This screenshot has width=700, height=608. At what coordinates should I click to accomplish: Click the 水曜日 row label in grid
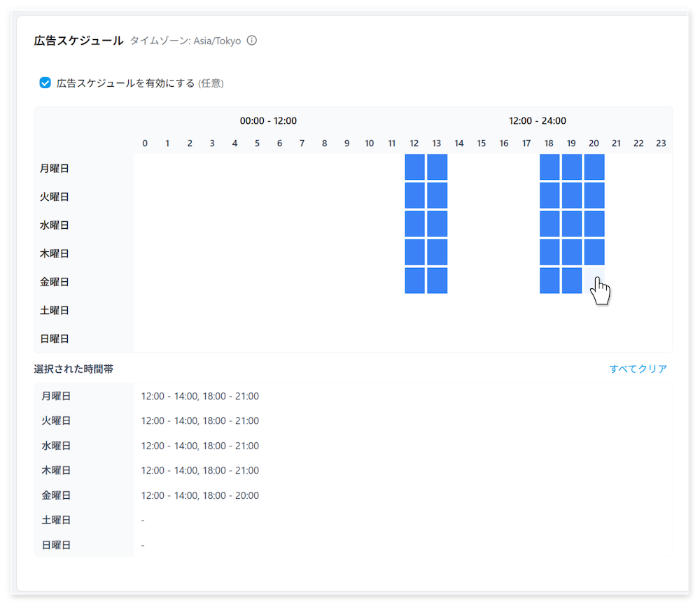[54, 225]
